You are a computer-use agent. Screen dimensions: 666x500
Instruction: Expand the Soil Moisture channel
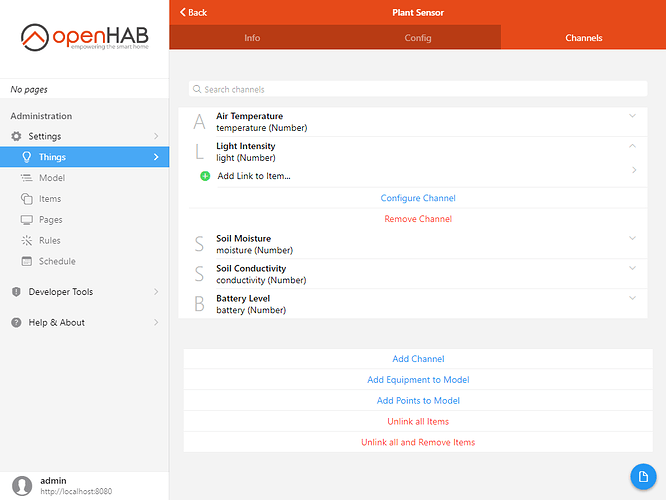[632, 238]
